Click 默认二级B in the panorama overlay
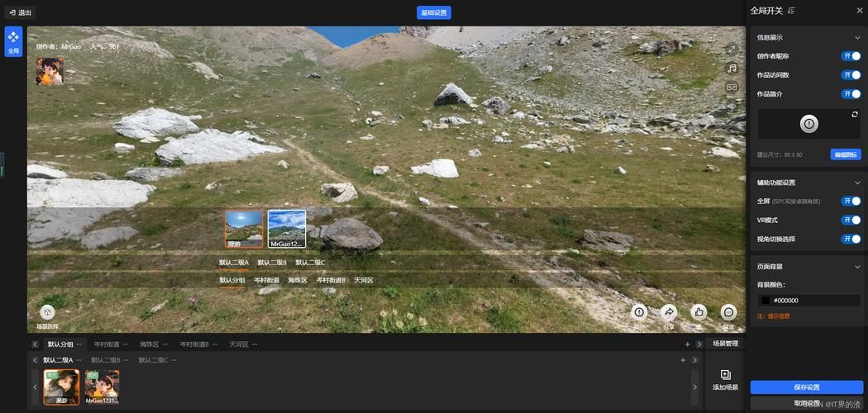Screen dimensions: 868x413 click(272, 262)
